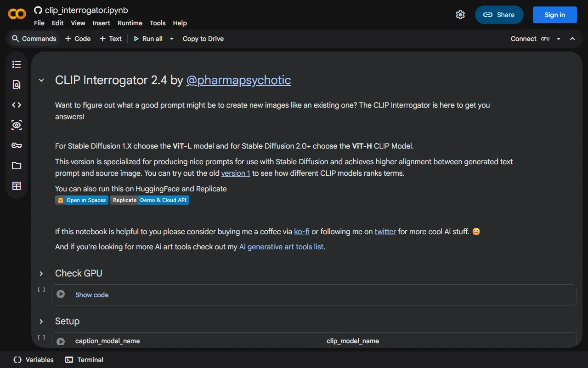Expand the Check GPU section
Viewport: 588px width, 368px height.
41,274
